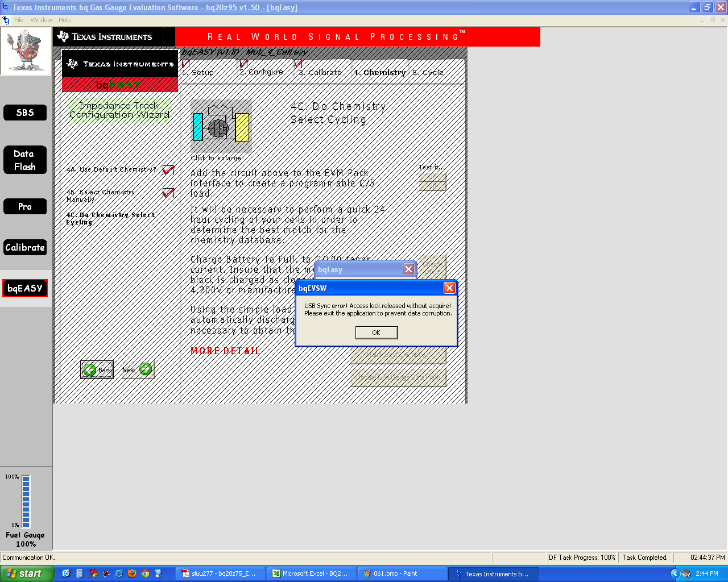The height and width of the screenshot is (582, 728).
Task: Click the robot mascot image
Action: pyautogui.click(x=25, y=51)
